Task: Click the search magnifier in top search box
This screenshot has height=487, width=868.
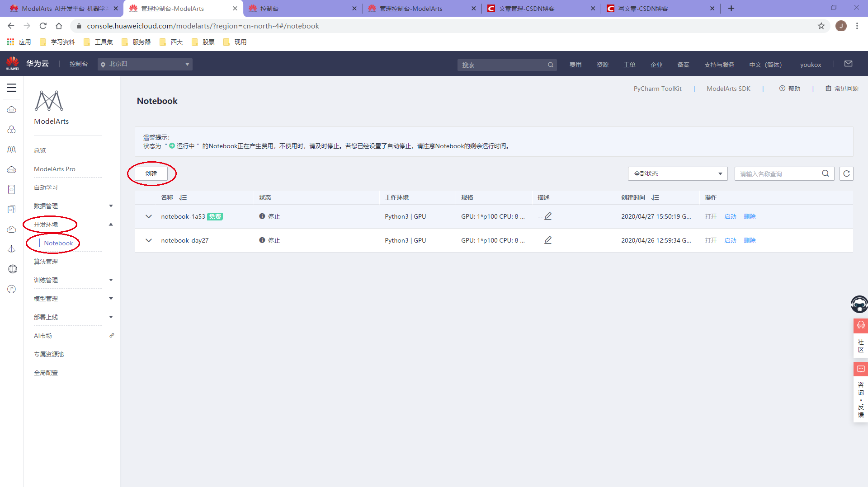Action: pos(550,65)
